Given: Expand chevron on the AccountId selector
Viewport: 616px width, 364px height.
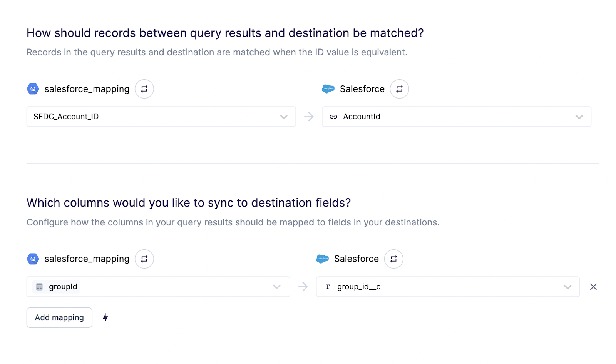Looking at the screenshot, I should [x=579, y=117].
